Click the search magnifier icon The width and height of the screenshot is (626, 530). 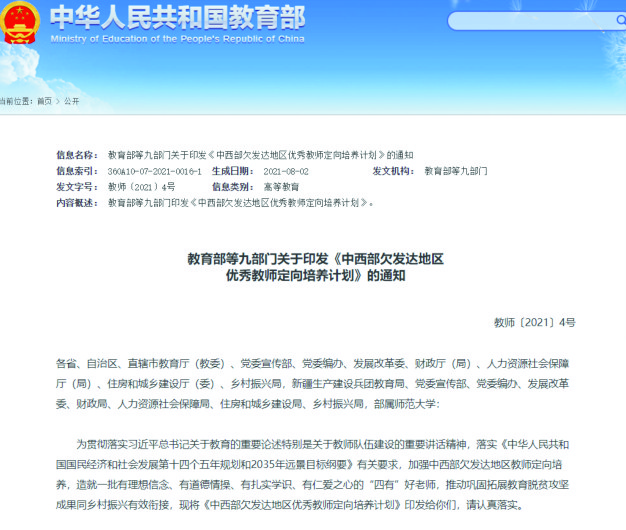pos(621,20)
